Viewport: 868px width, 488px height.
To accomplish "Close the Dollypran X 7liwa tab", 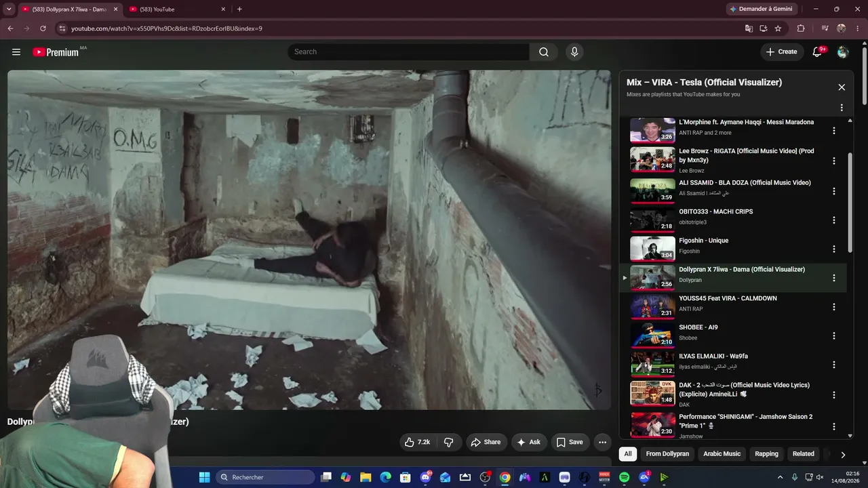I will tap(115, 9).
